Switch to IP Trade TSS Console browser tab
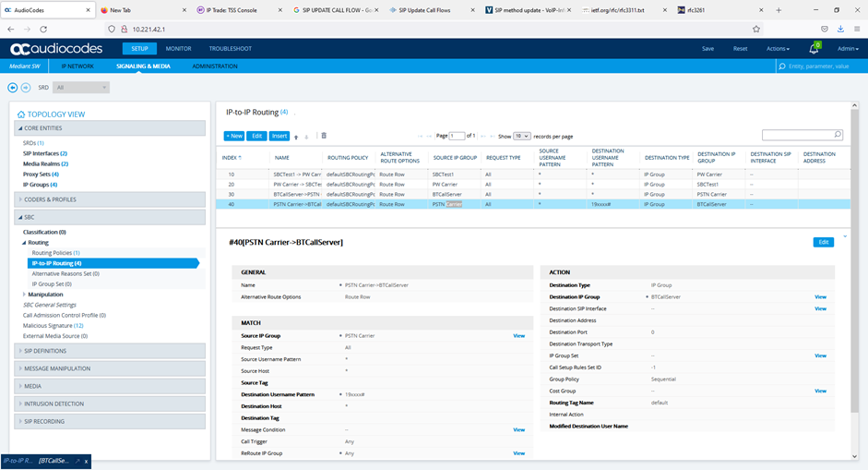Viewport: 868px width, 470px height. tap(239, 10)
